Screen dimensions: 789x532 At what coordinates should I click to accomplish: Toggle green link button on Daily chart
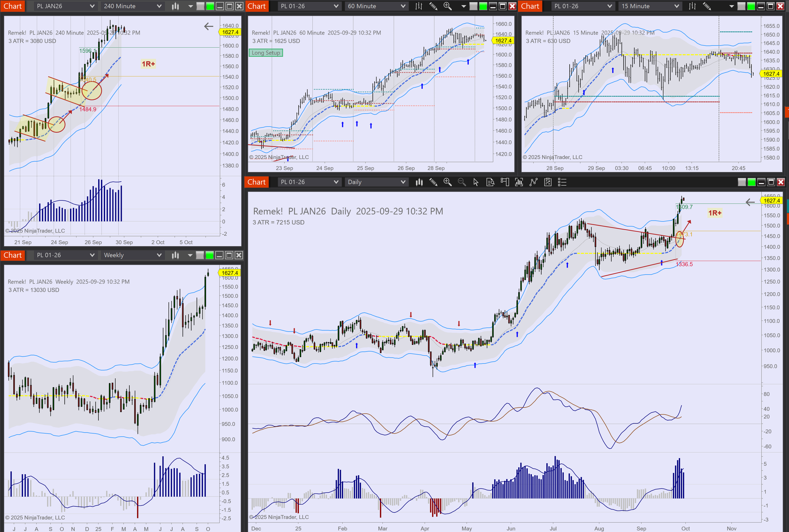click(x=751, y=182)
